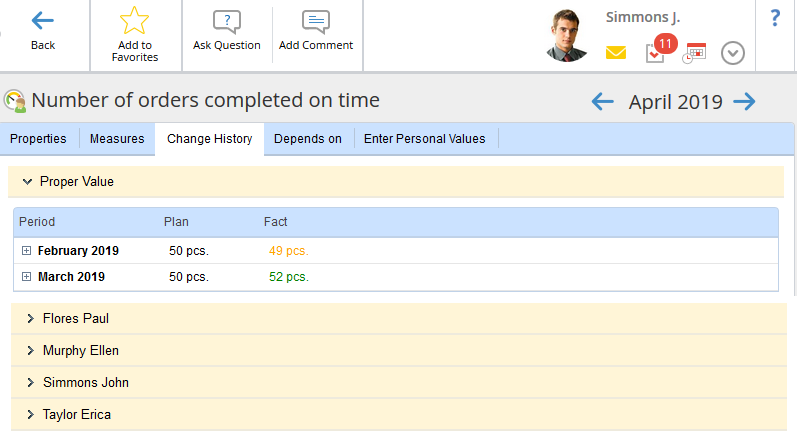Screen dimensions: 797x435
Task: Expand the March 2019 row
Action: coord(26,277)
